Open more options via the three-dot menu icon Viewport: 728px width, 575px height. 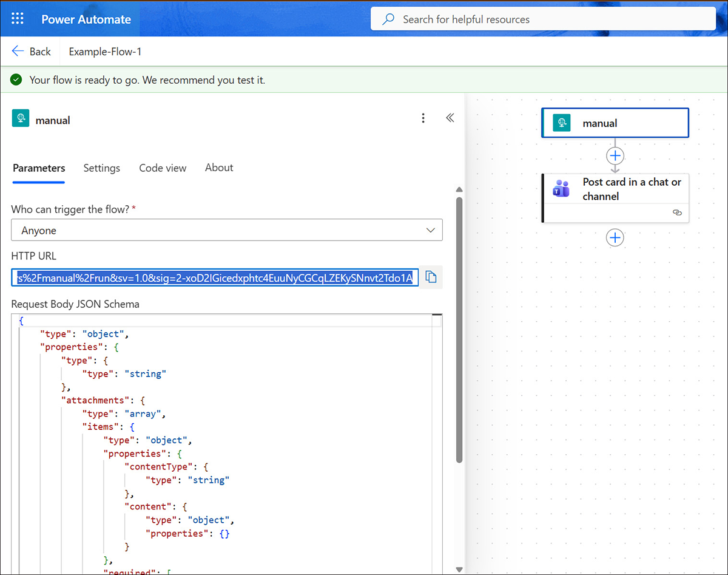[423, 118]
